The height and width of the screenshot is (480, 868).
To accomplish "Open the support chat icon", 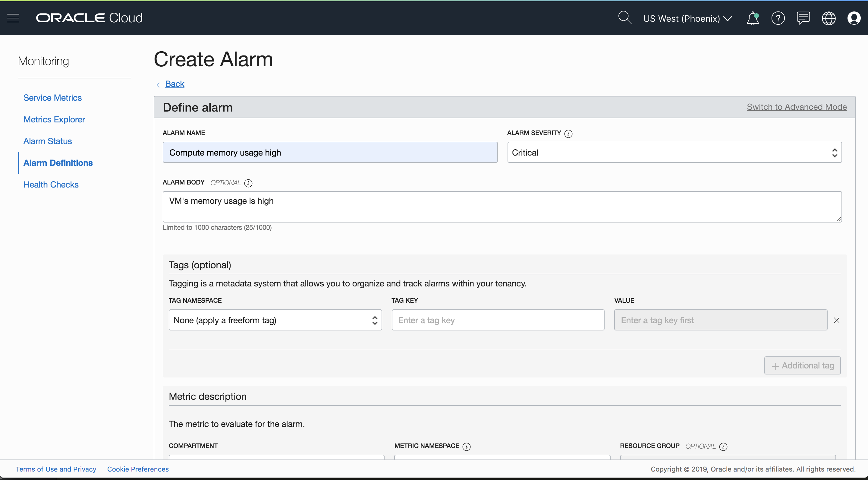I will [803, 18].
